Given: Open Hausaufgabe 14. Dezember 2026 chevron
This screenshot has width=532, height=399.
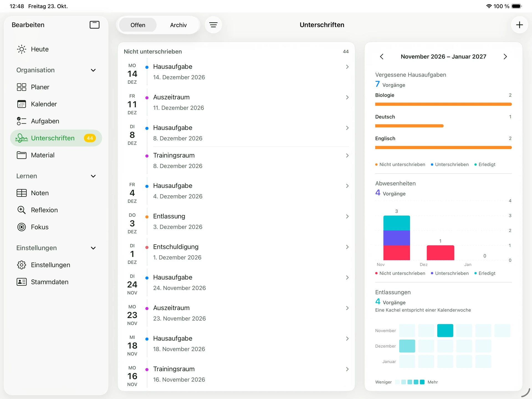Looking at the screenshot, I should pos(347,67).
